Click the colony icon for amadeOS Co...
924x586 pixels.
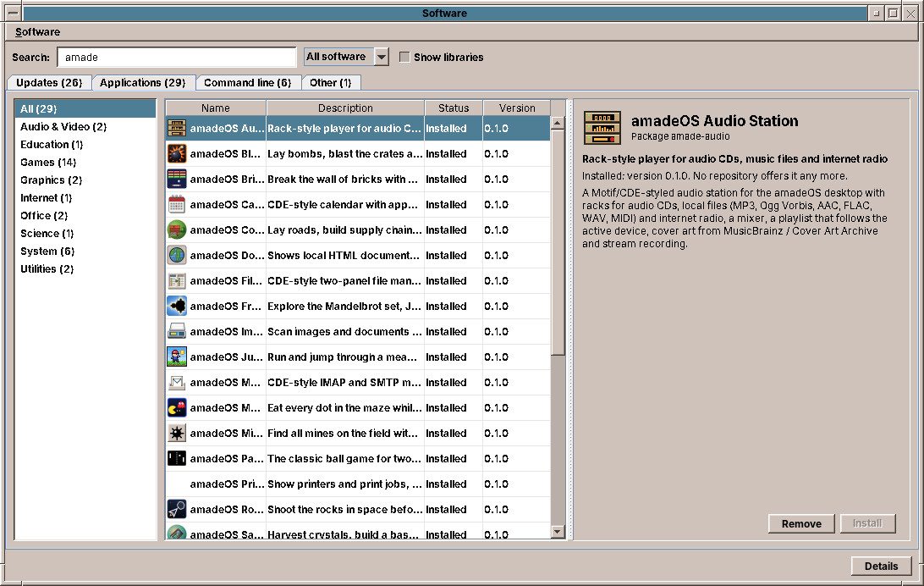177,229
